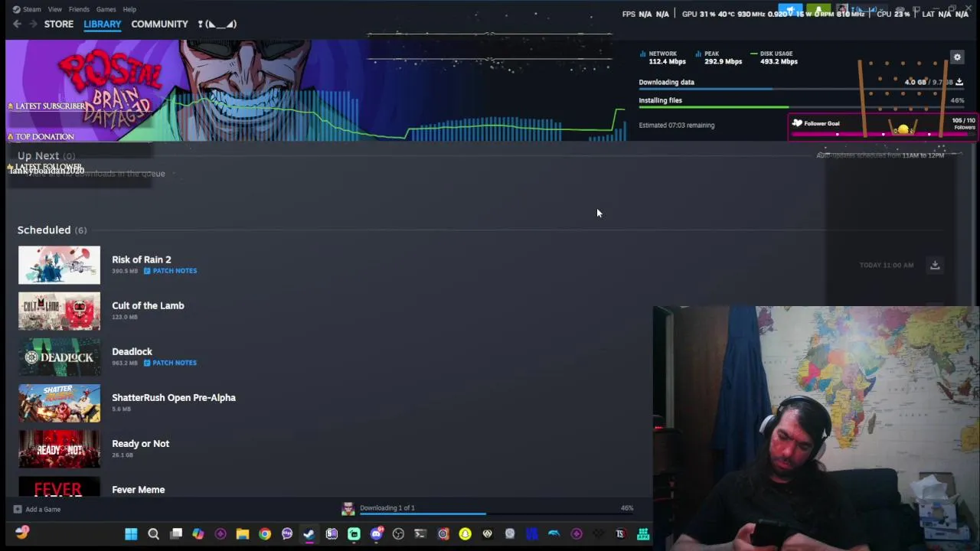Open downloads settings gear

coord(957,57)
